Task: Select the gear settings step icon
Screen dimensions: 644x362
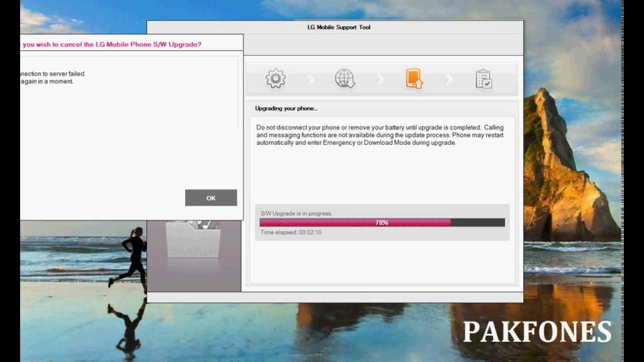Action: pyautogui.click(x=276, y=79)
